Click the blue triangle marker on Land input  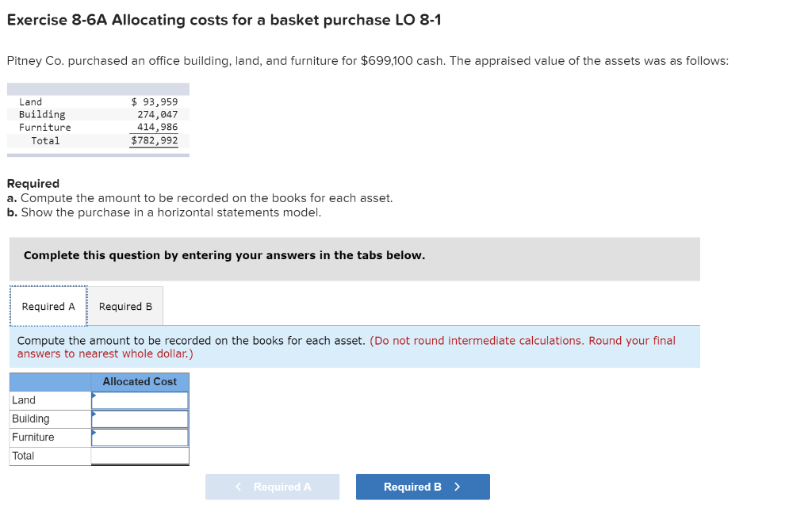point(95,395)
